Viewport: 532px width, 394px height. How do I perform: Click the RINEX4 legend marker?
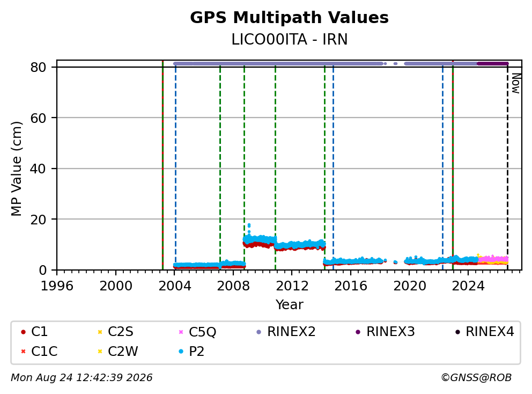coord(457,332)
